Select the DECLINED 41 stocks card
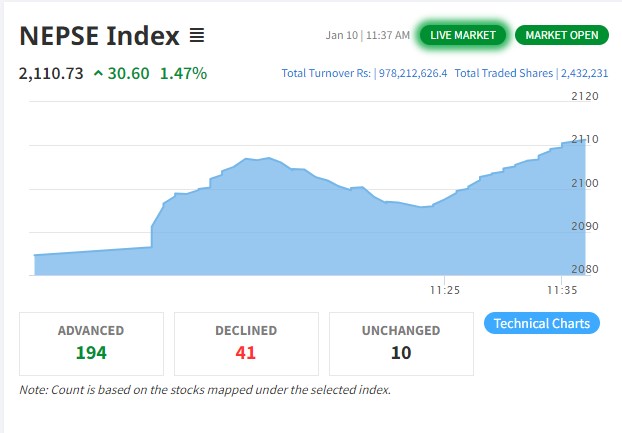Screen dimensions: 622x433 [246, 342]
